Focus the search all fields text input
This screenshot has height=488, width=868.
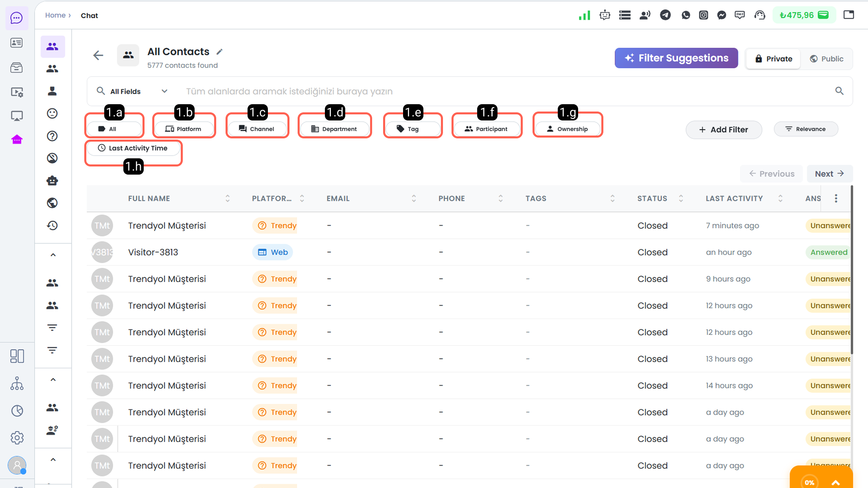(x=505, y=92)
